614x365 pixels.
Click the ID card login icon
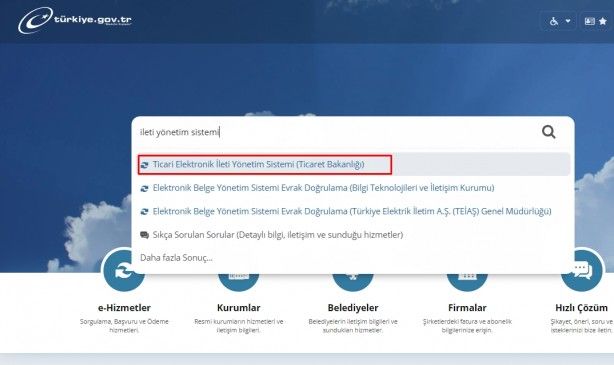pyautogui.click(x=589, y=21)
